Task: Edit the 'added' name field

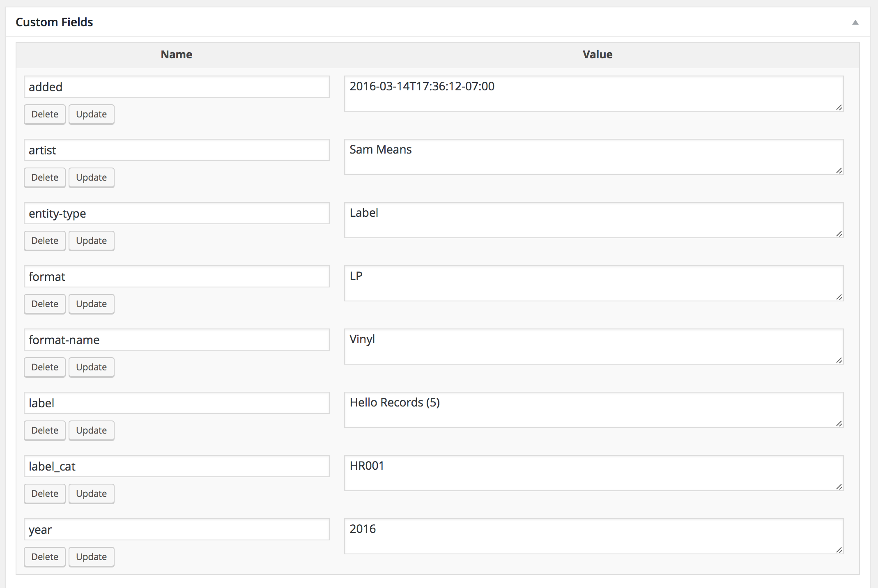Action: tap(177, 87)
